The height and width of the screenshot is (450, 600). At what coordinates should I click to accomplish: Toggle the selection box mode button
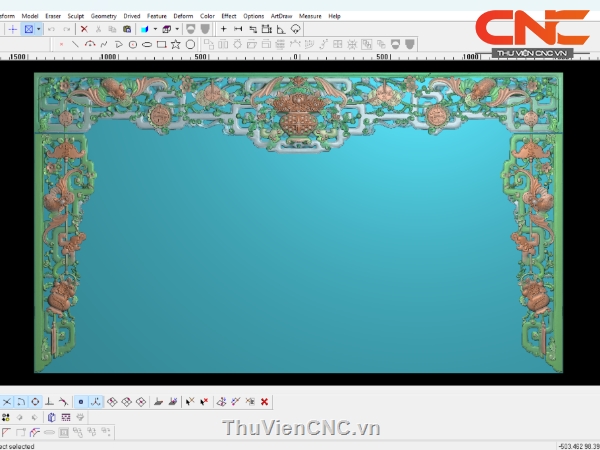tap(28, 30)
